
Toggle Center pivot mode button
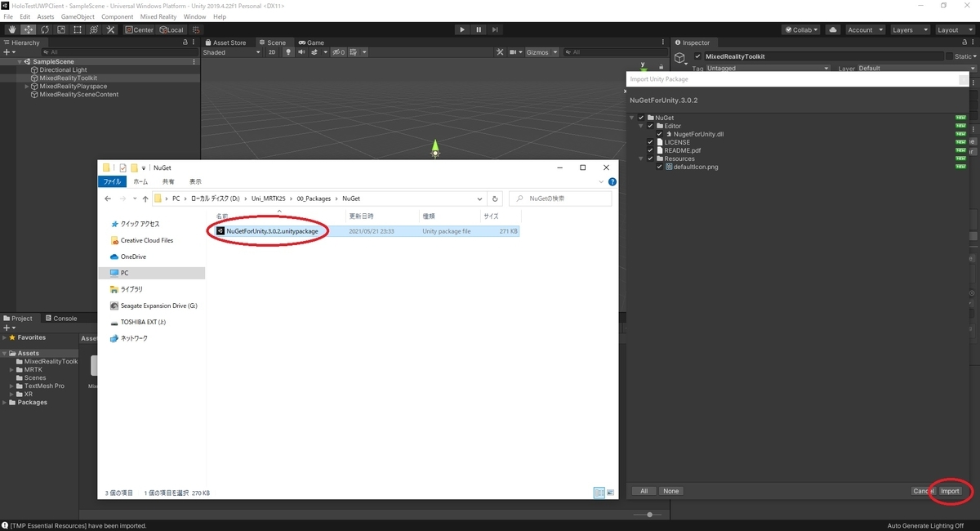(139, 29)
